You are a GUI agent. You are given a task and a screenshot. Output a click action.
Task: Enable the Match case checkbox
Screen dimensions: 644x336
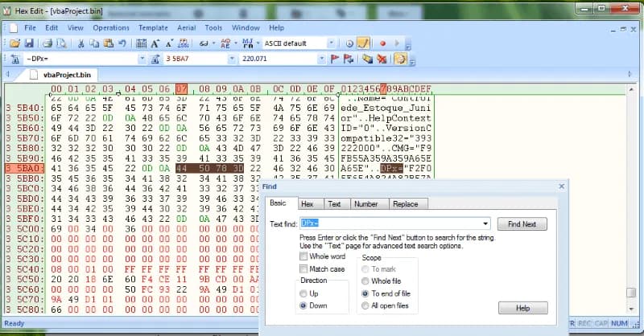[303, 269]
